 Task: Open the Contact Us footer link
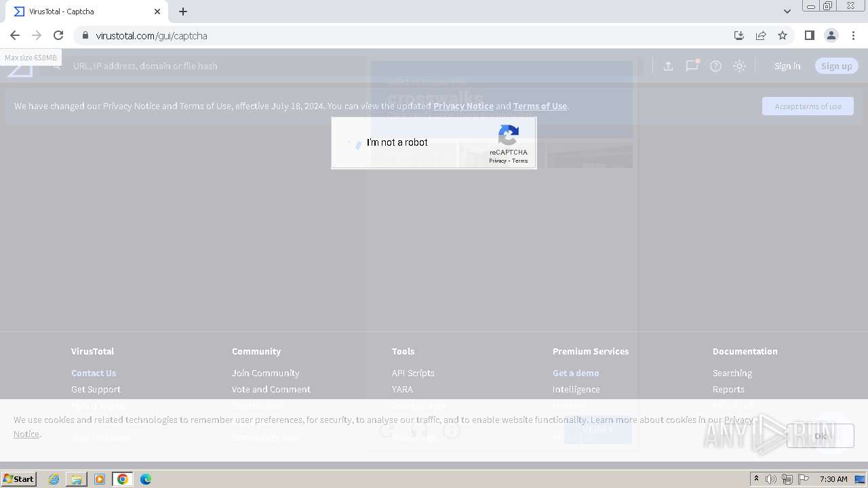point(94,373)
